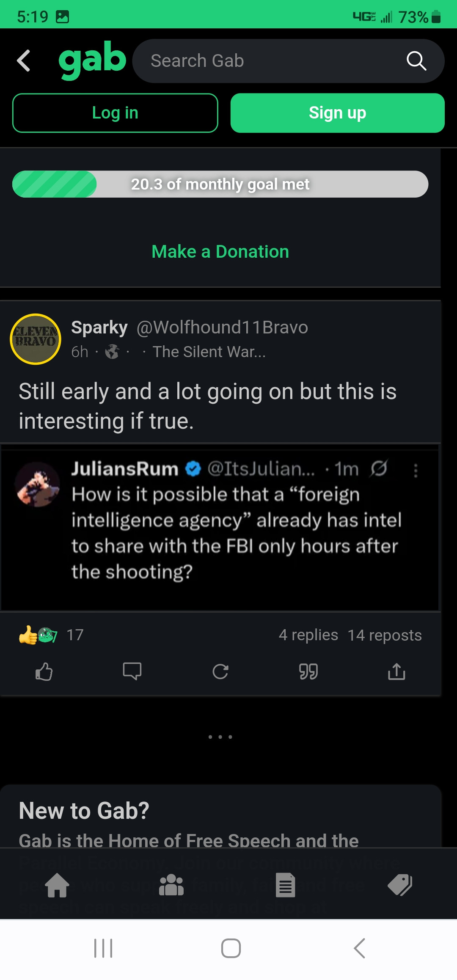This screenshot has width=457, height=980.
Task: Open Sparky's Eleven Bravo avatar
Action: (36, 339)
